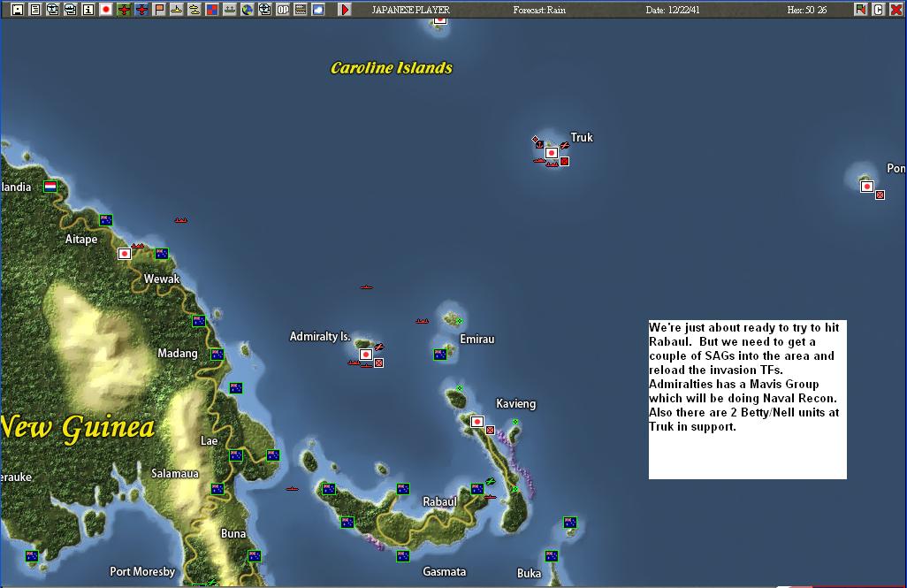This screenshot has height=588, width=907.
Task: Click the save game floppy disk icon
Action: [18, 9]
